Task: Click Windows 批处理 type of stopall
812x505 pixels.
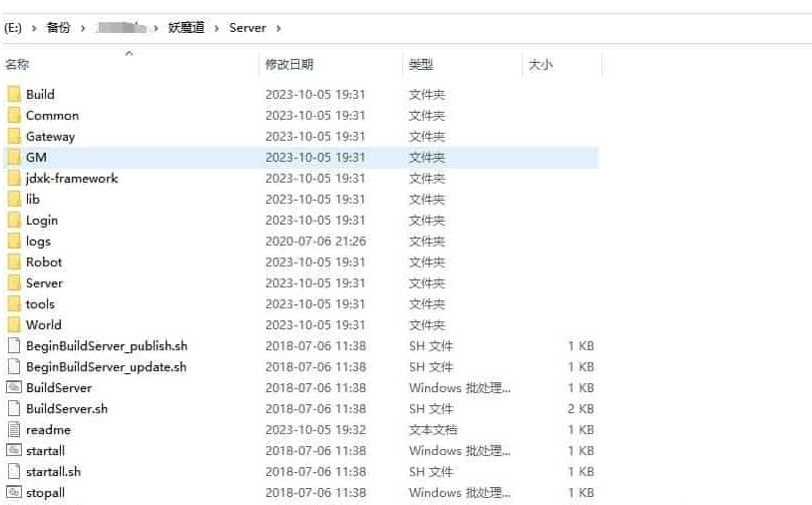Action: (459, 493)
